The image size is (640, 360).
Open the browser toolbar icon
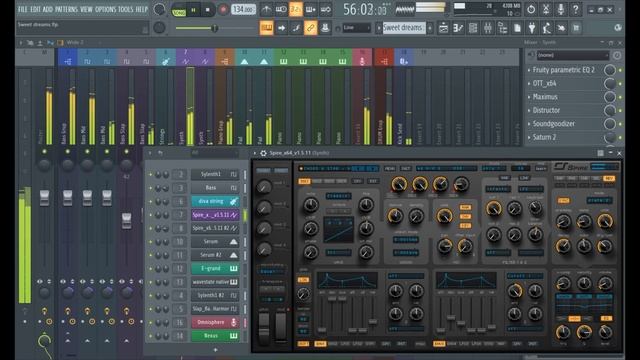click(x=502, y=28)
